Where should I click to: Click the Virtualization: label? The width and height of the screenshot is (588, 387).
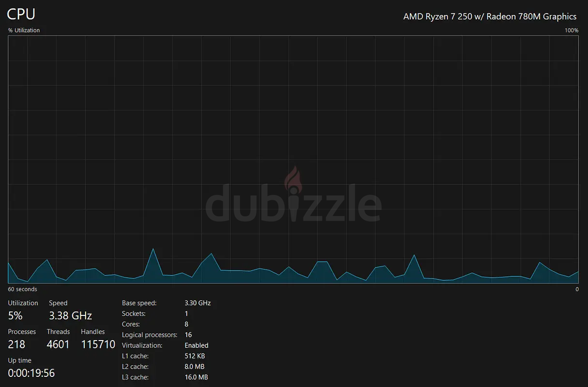tap(142, 345)
